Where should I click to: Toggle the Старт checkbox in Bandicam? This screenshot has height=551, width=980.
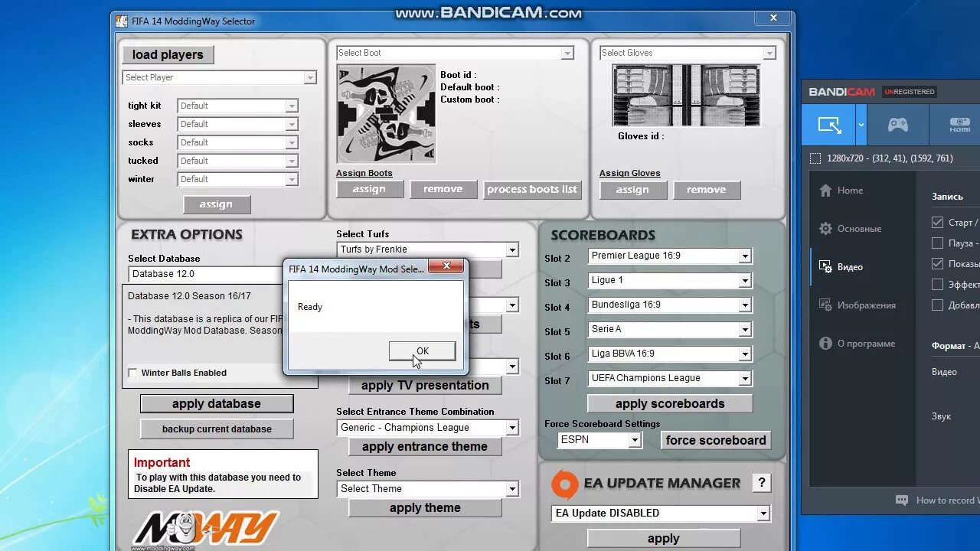coord(937,223)
